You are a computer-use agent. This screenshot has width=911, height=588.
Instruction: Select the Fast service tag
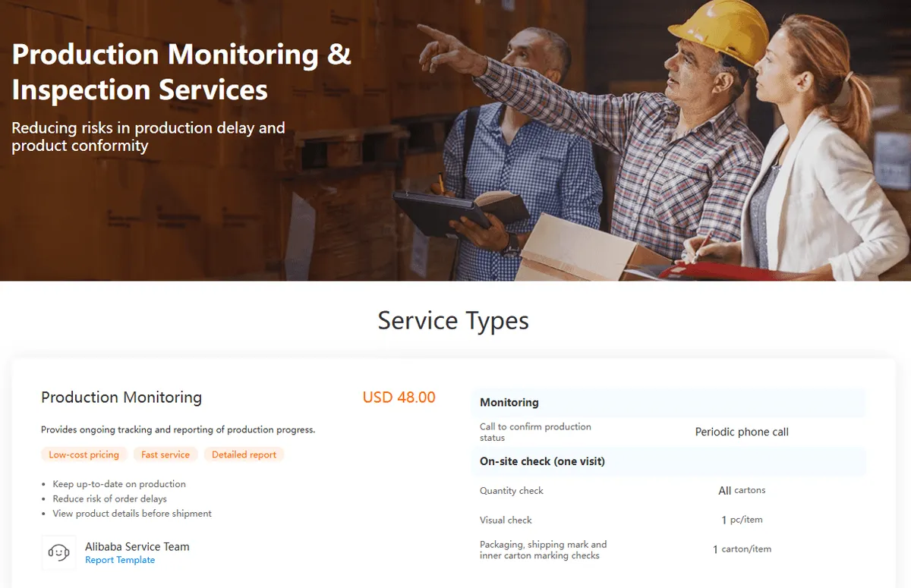click(165, 454)
